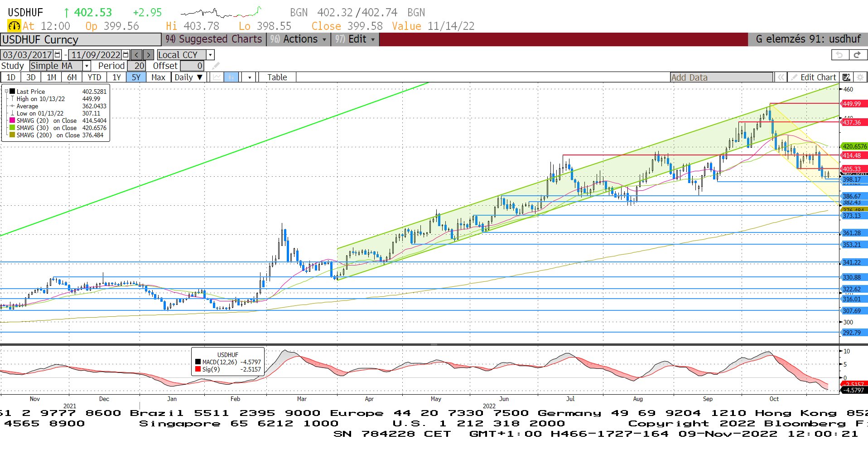Click the 361.28 price level label
Screen dimensions: 868x459
click(x=854, y=233)
